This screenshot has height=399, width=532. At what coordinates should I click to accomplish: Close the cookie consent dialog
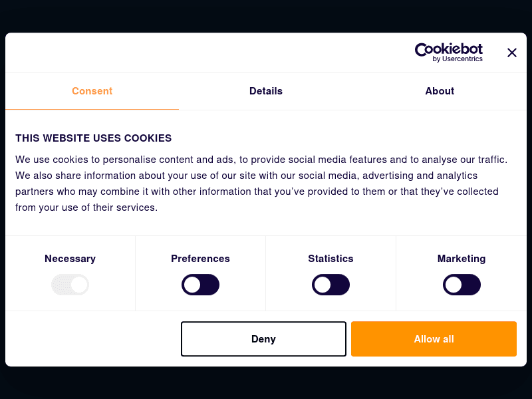[511, 53]
